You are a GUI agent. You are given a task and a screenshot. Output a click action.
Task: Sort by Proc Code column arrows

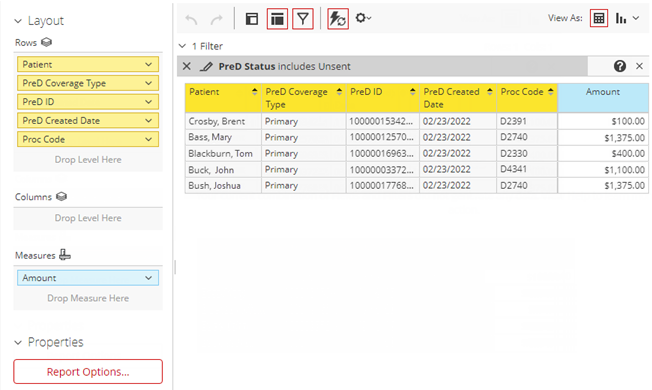coord(551,92)
